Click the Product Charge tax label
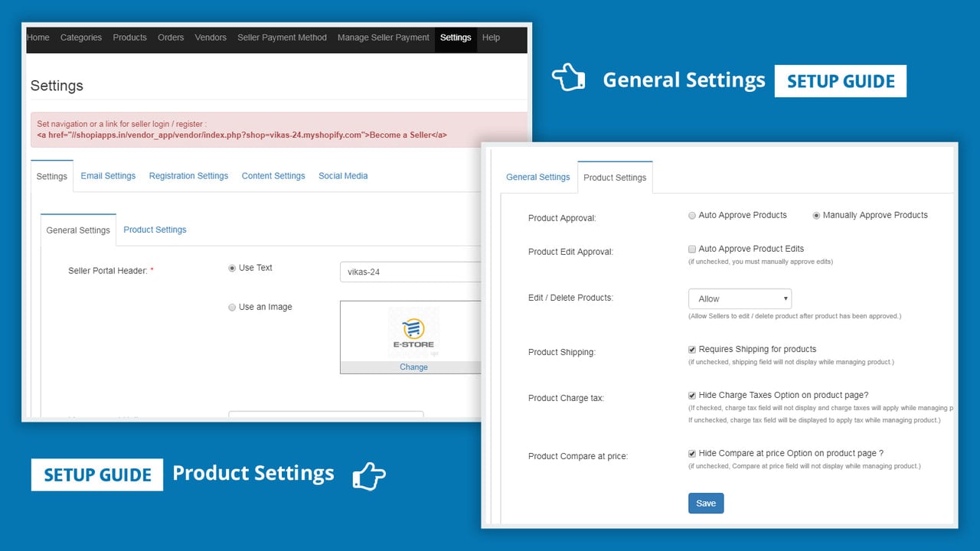The image size is (980, 551). [x=566, y=398]
